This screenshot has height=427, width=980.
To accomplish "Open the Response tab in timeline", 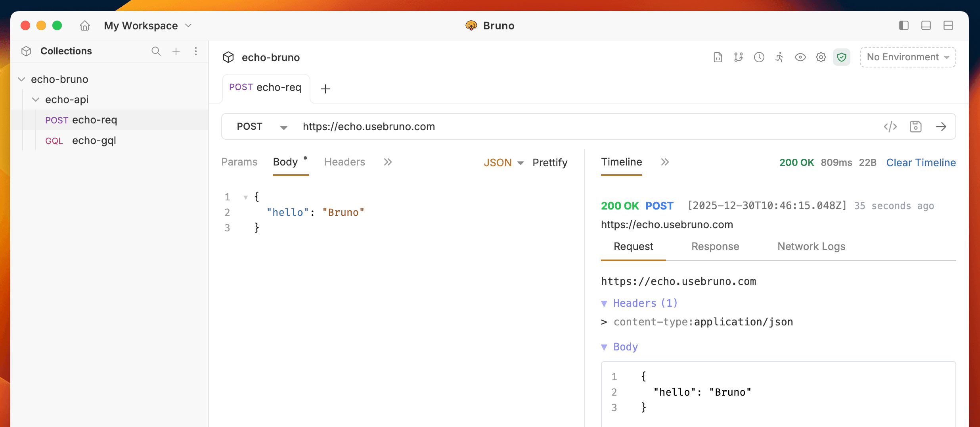I will tap(715, 246).
